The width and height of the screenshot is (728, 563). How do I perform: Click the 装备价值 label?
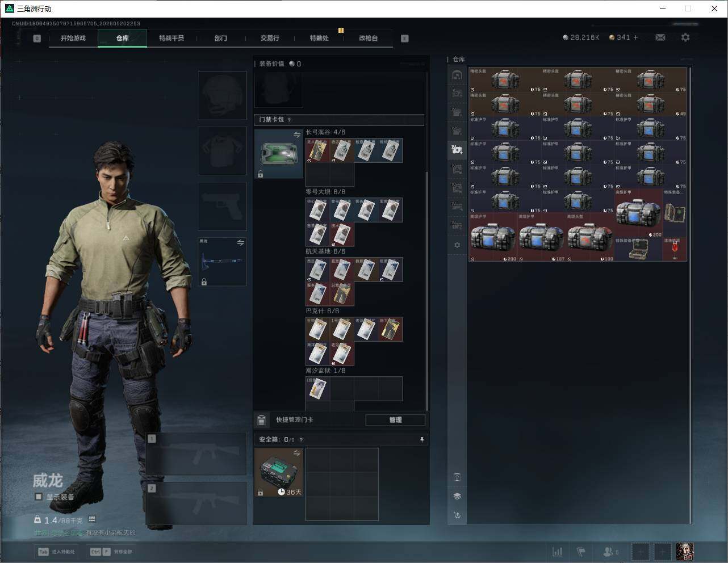[x=271, y=64]
